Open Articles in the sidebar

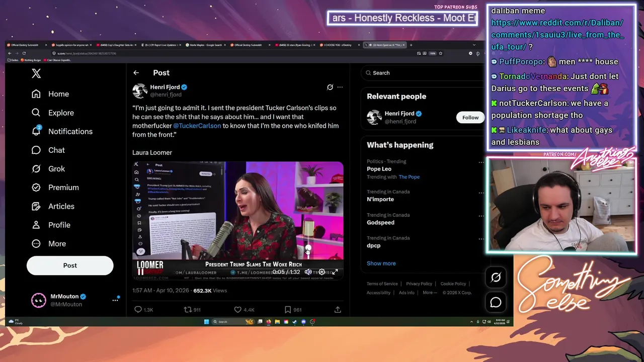[x=53, y=206]
